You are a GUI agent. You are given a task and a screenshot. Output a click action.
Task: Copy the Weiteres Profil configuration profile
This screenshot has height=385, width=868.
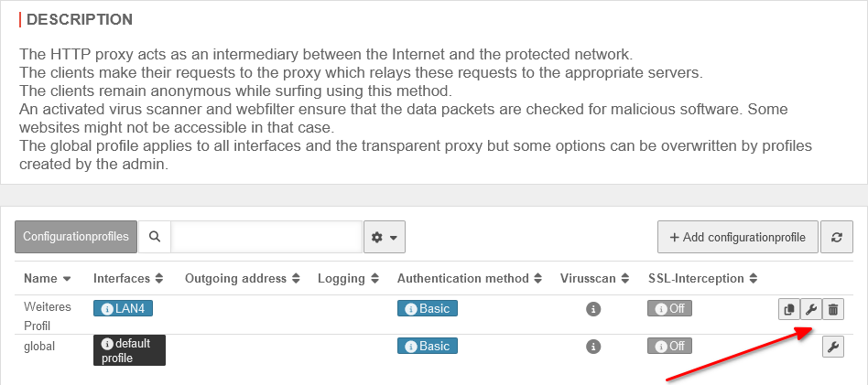pos(788,310)
